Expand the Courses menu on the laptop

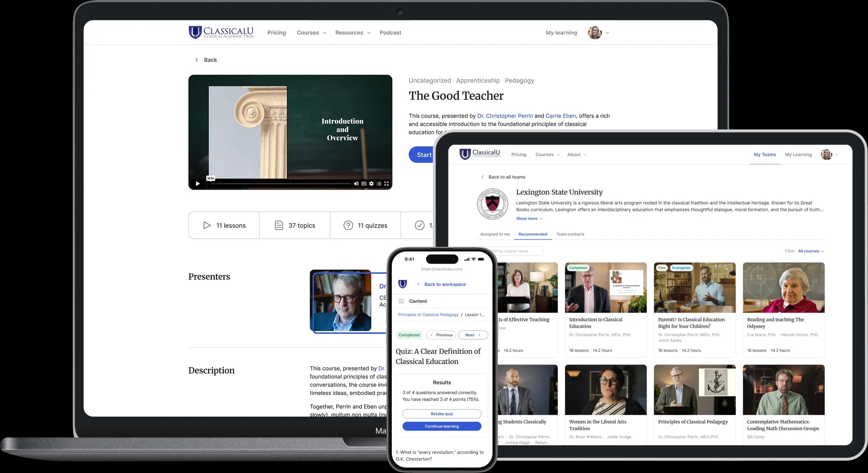[x=312, y=32]
